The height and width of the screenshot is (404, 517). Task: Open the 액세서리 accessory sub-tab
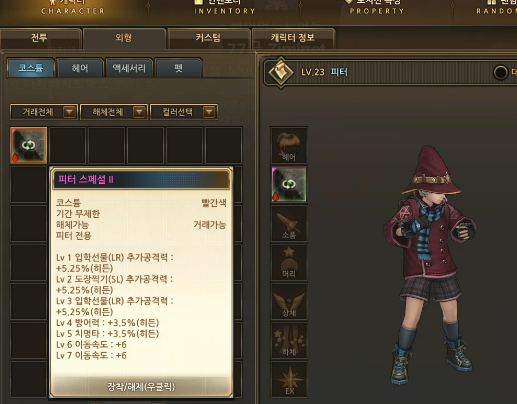click(x=129, y=68)
